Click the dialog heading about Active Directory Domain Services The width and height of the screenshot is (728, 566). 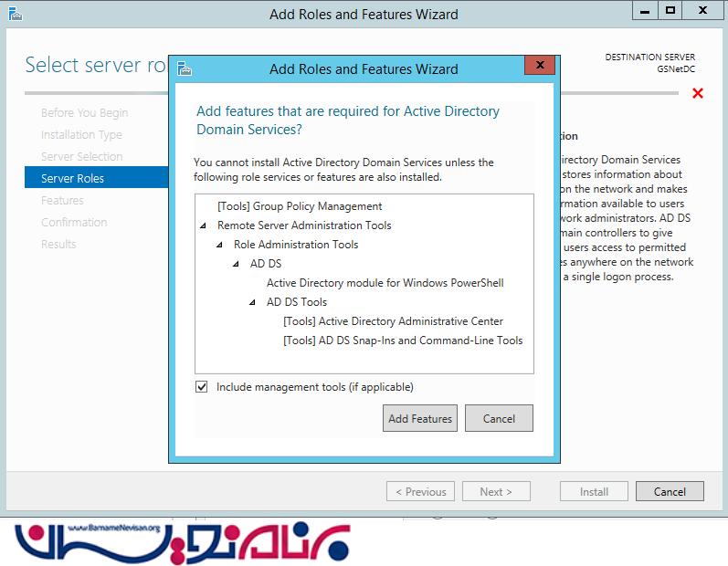(x=348, y=121)
